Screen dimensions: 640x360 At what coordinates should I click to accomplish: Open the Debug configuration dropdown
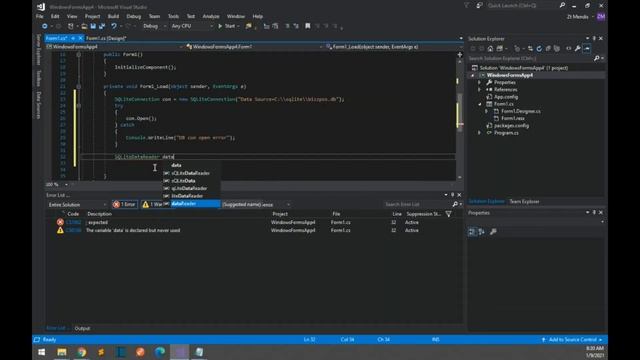[154, 26]
